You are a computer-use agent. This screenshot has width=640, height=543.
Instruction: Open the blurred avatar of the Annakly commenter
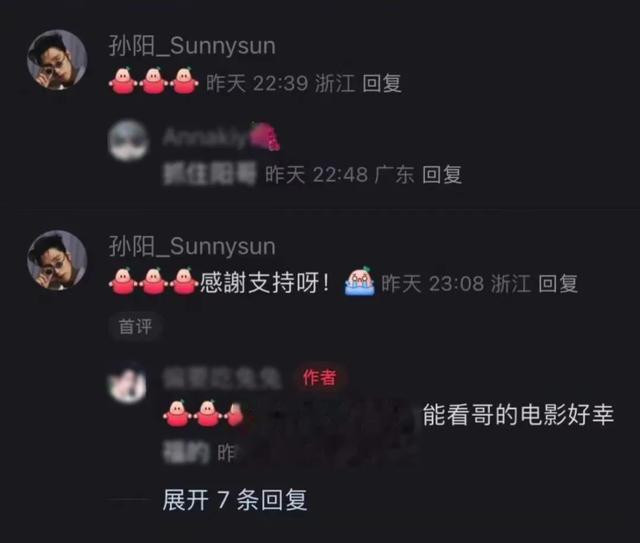pos(128,140)
